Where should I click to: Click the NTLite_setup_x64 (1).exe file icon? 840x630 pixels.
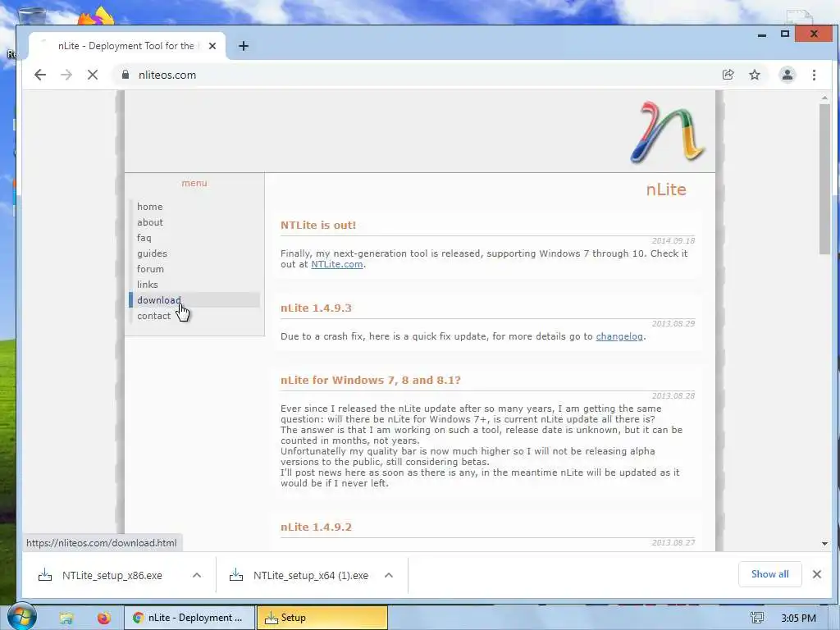(236, 575)
